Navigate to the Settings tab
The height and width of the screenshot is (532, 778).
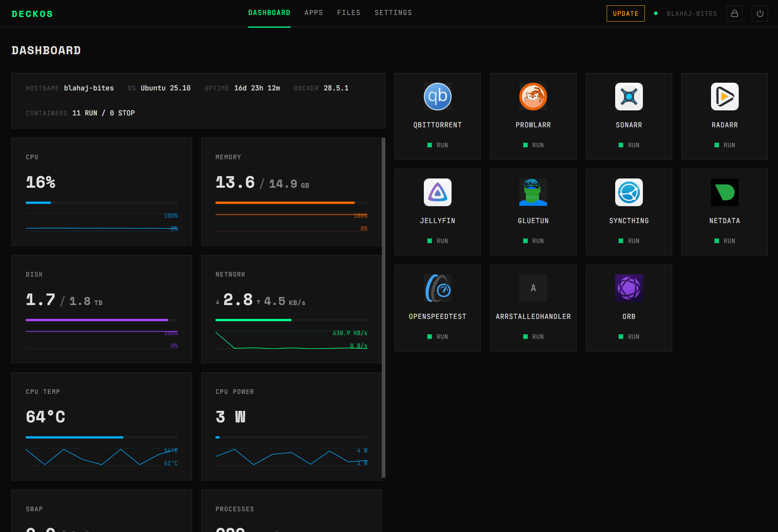tap(393, 13)
